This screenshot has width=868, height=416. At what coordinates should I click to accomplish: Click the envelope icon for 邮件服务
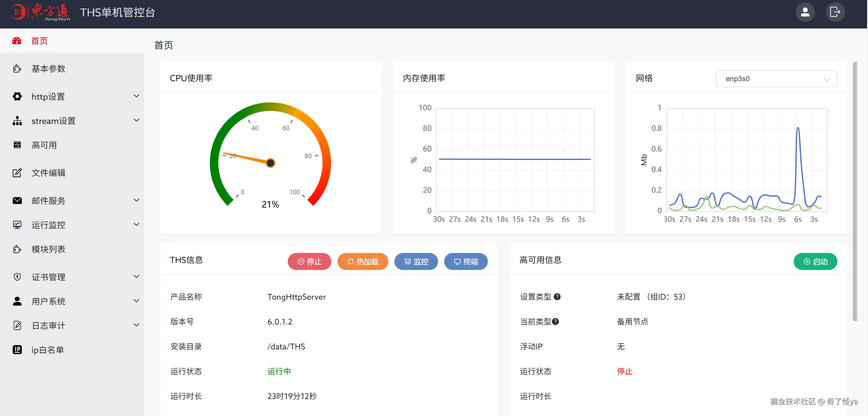pyautogui.click(x=17, y=201)
